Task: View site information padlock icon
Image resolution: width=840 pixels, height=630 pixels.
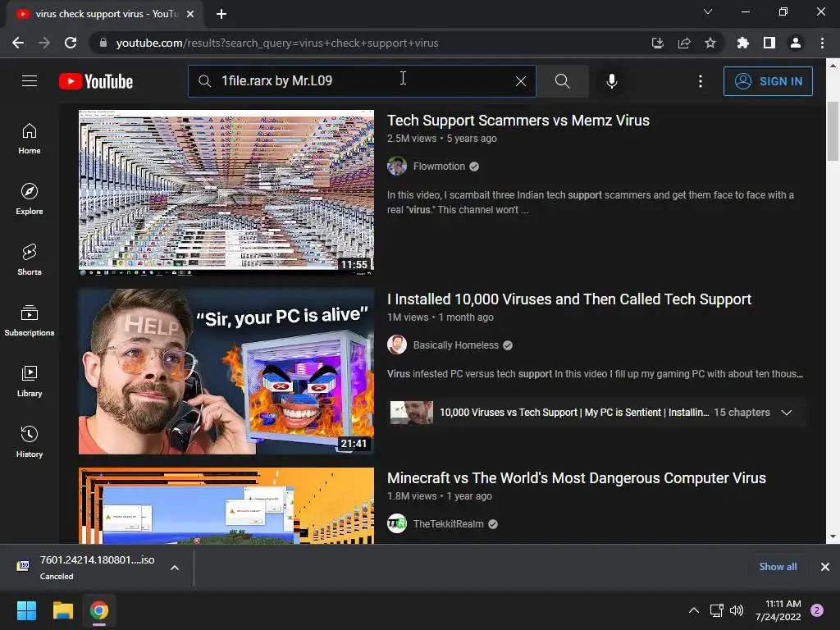Action: click(103, 43)
